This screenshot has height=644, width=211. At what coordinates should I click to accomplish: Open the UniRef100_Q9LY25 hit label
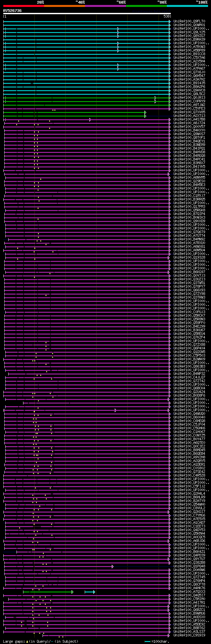pyautogui.click(x=189, y=32)
